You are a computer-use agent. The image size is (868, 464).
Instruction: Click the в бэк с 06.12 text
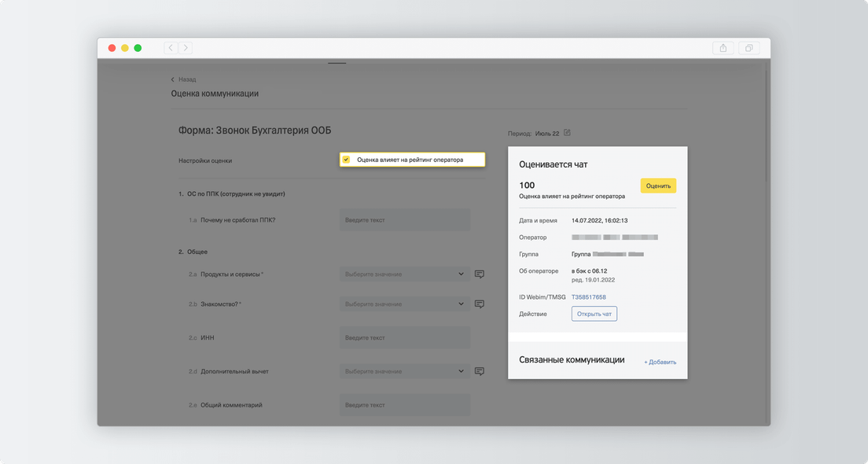tap(590, 271)
